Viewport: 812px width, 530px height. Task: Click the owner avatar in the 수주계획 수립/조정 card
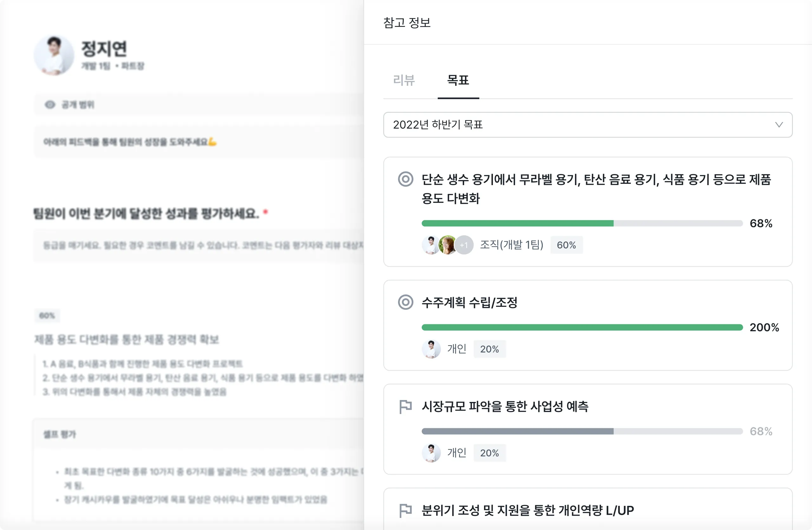pyautogui.click(x=431, y=349)
